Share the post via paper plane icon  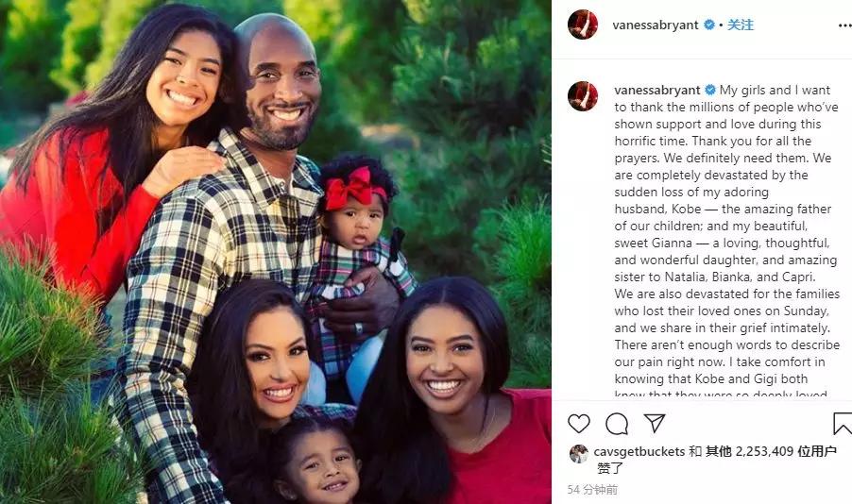tap(655, 423)
